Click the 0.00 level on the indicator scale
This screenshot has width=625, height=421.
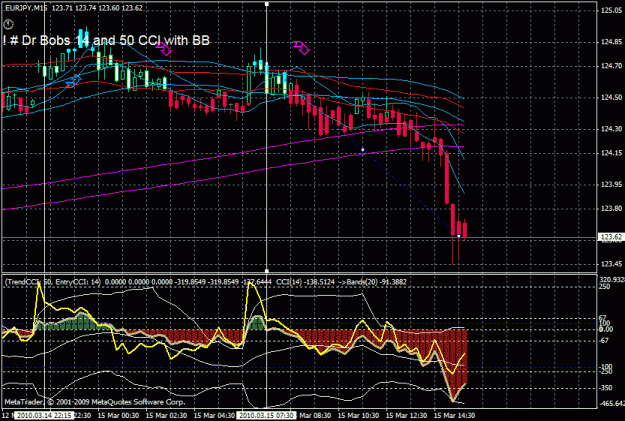pos(606,329)
